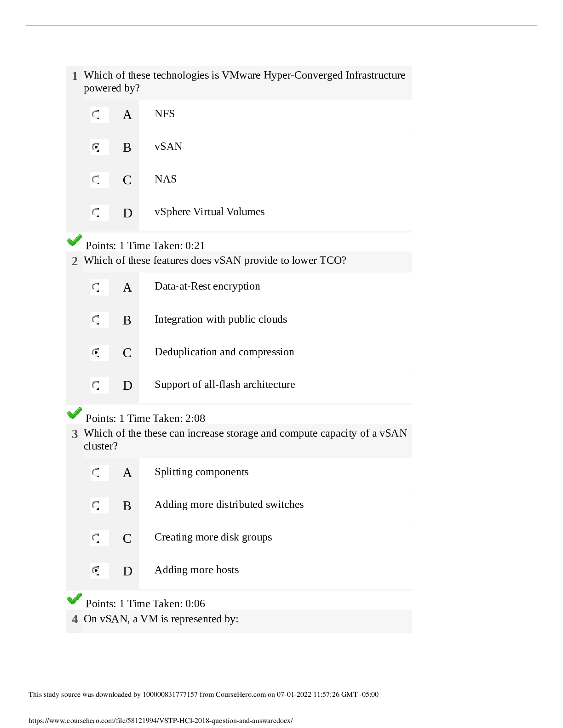The height and width of the screenshot is (728, 563).
Task: Click the vSAN answer text in question 1
Action: pyautogui.click(x=168, y=147)
